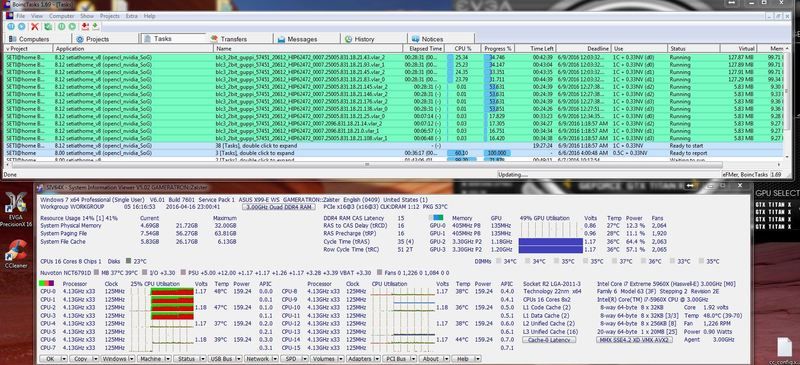Click the GPU-2 utilisation bar in SIV
Screen dimensions: 800x365
coord(551,241)
